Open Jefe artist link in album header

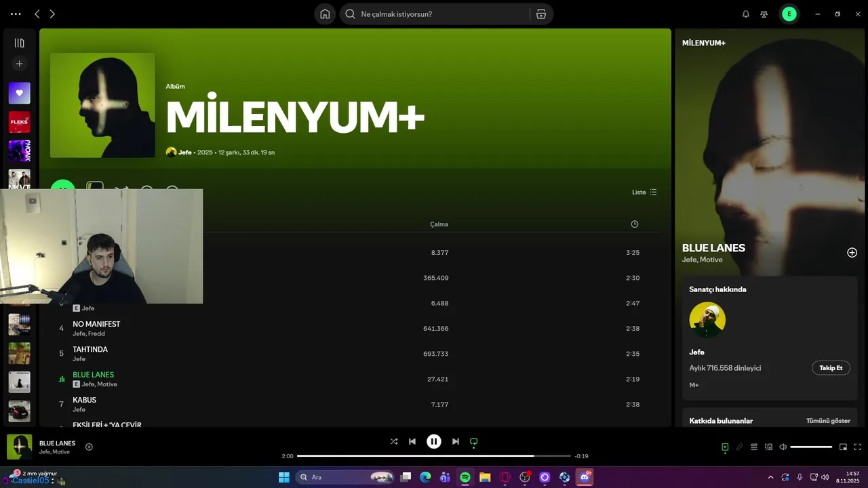click(x=185, y=152)
